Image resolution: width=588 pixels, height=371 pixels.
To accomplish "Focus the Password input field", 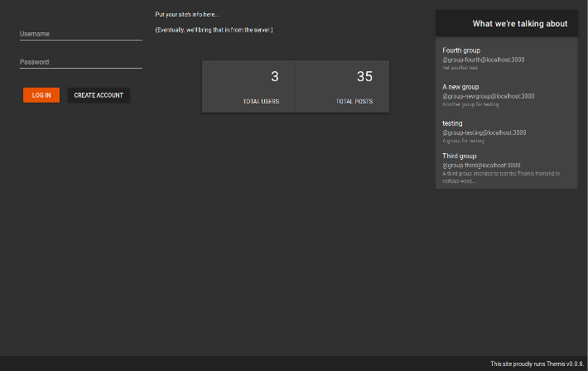I will pyautogui.click(x=80, y=62).
